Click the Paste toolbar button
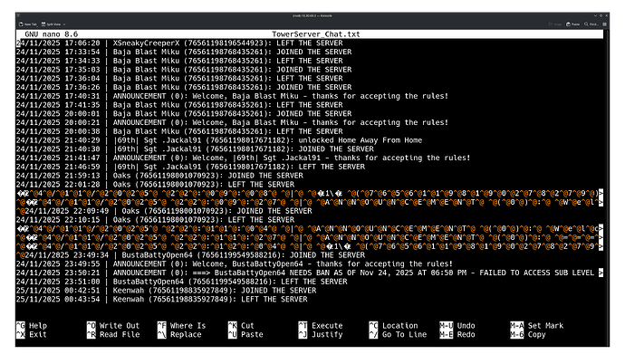This screenshot has height=364, width=625. click(x=573, y=24)
